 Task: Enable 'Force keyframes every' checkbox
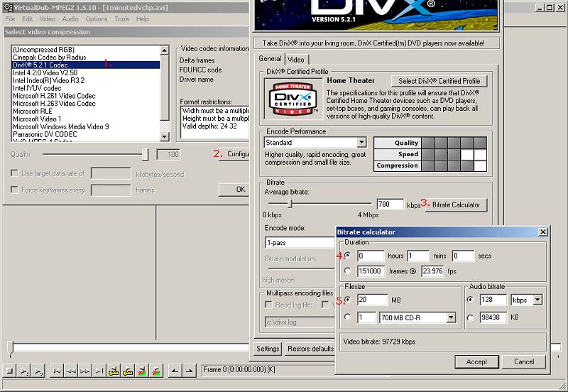[14, 190]
